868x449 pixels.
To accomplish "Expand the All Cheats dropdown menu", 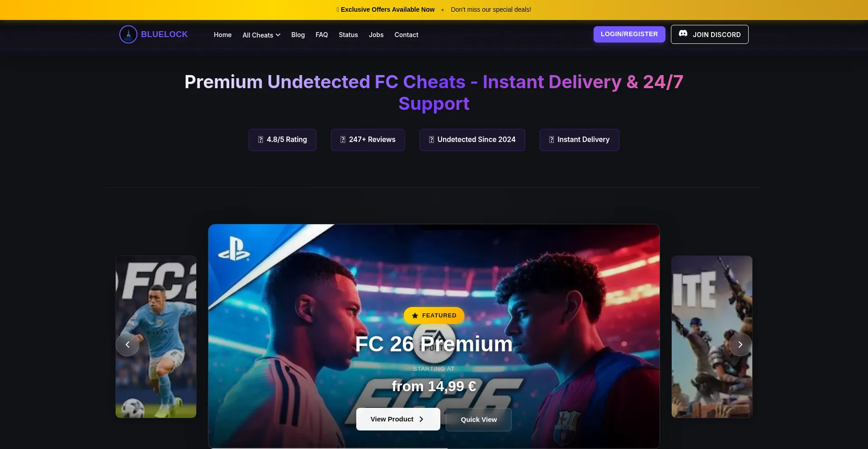I will click(x=261, y=35).
